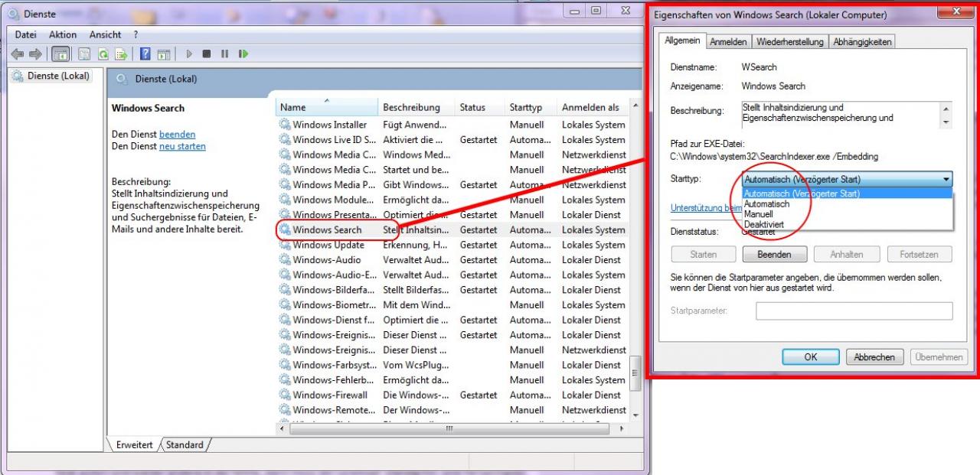Open the Starttyp combo box
This screenshot has width=980, height=475.
pos(848,179)
